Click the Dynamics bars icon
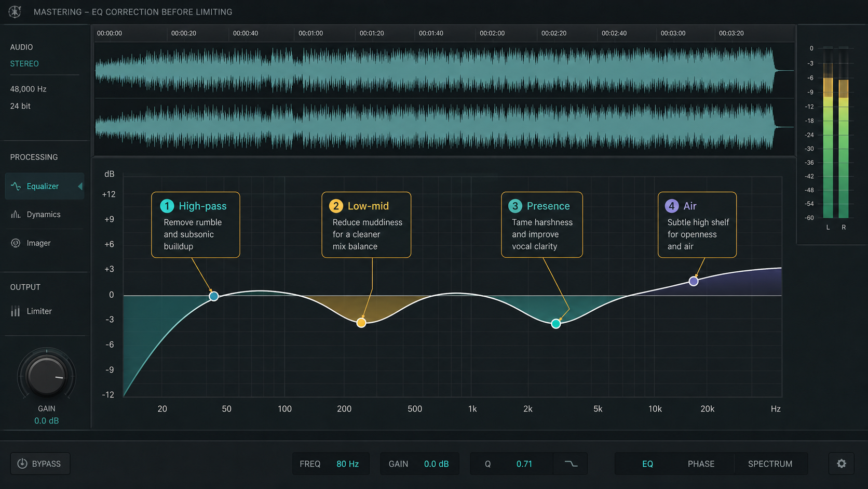The image size is (868, 489). [x=16, y=214]
